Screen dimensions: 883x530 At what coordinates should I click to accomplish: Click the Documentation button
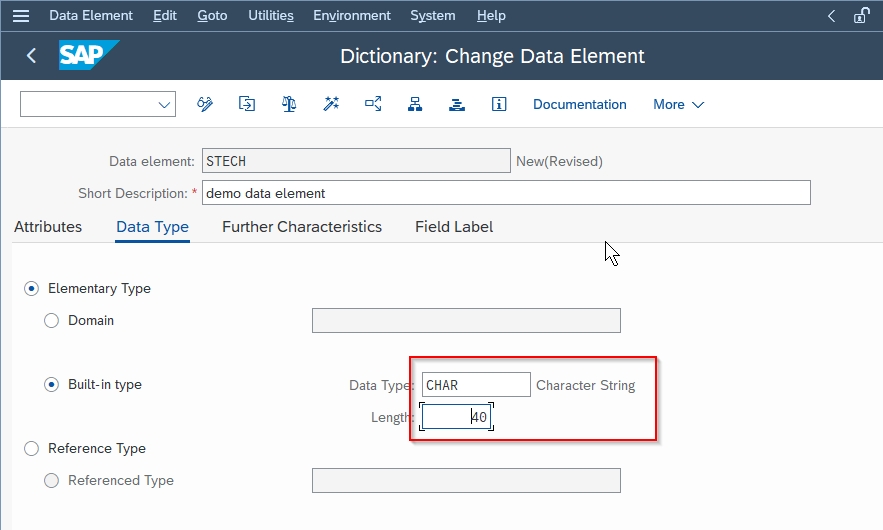(x=579, y=105)
